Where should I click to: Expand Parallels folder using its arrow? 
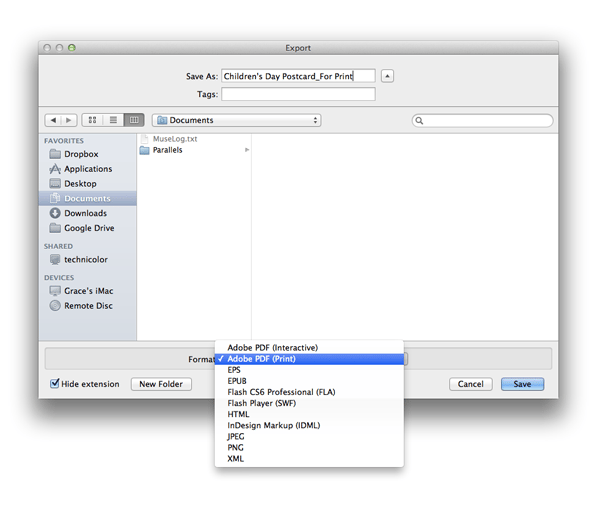247,150
